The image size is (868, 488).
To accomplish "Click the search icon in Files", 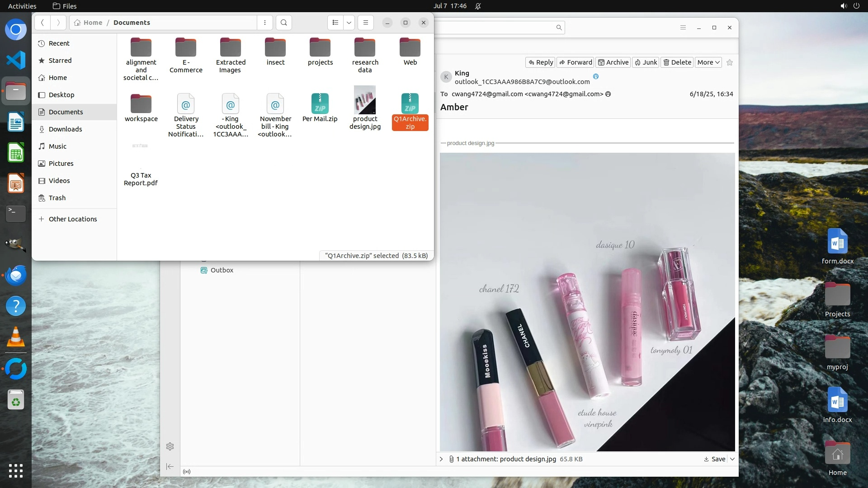I will click(x=283, y=23).
